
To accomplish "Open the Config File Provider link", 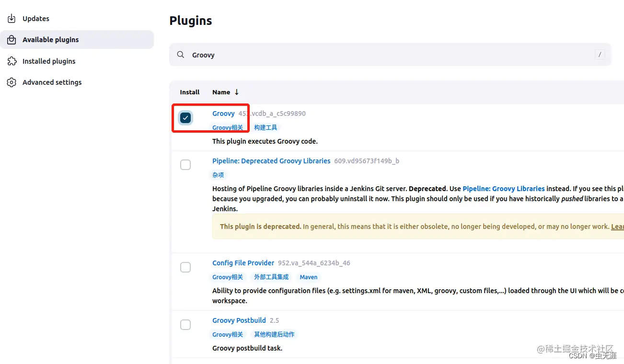I will [x=243, y=263].
